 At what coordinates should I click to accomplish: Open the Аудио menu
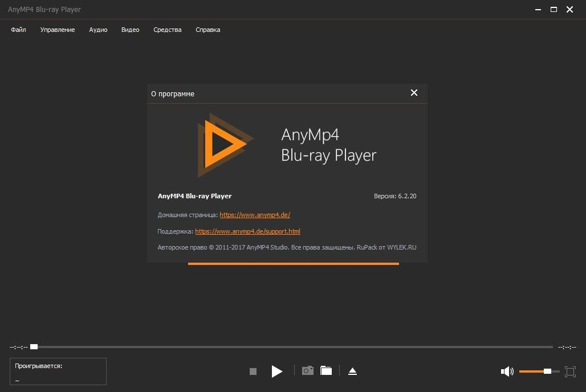pos(98,30)
